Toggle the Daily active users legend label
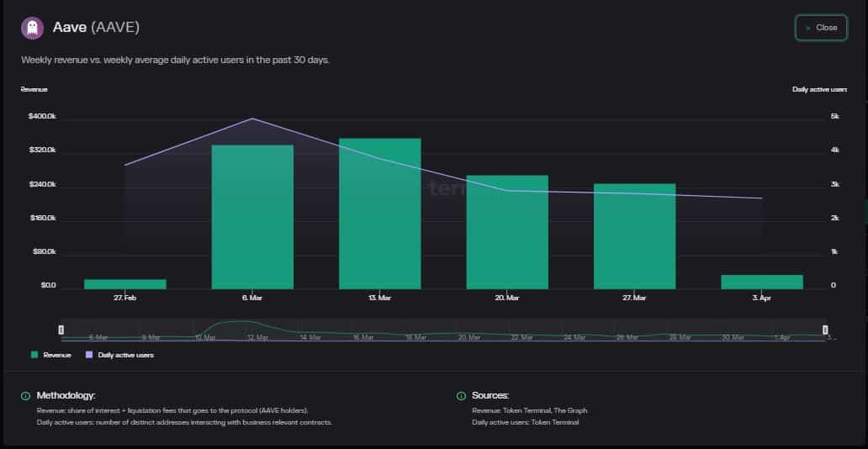 (125, 355)
